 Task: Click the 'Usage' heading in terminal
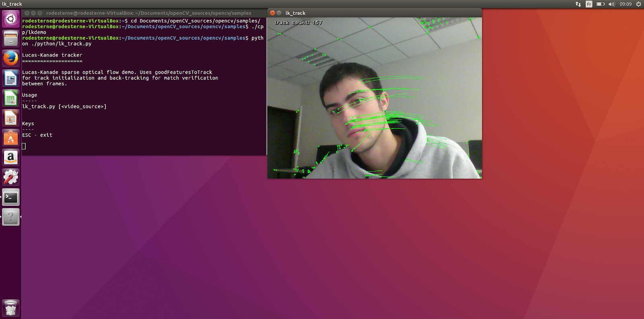29,95
